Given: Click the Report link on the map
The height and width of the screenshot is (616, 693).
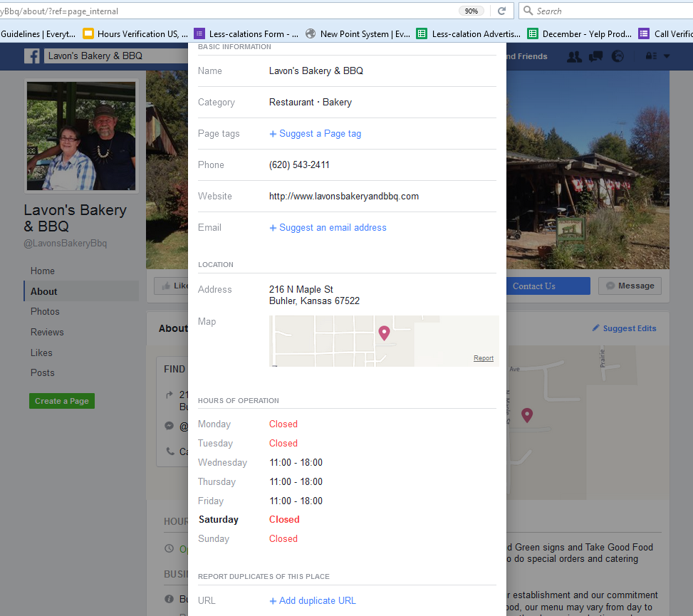Looking at the screenshot, I should click(x=483, y=358).
